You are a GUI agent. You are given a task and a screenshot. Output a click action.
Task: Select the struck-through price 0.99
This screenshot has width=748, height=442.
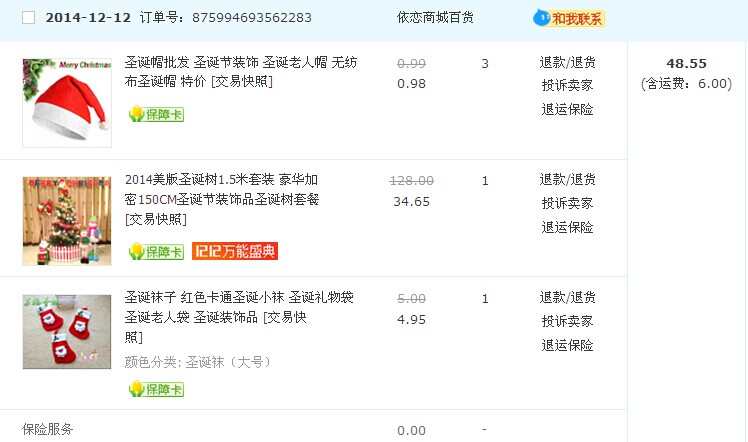coord(411,63)
